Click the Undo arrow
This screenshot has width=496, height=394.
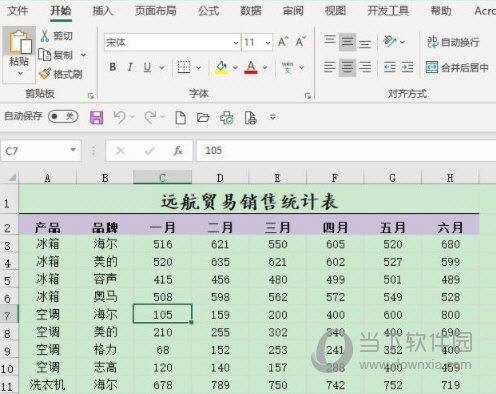pos(119,117)
